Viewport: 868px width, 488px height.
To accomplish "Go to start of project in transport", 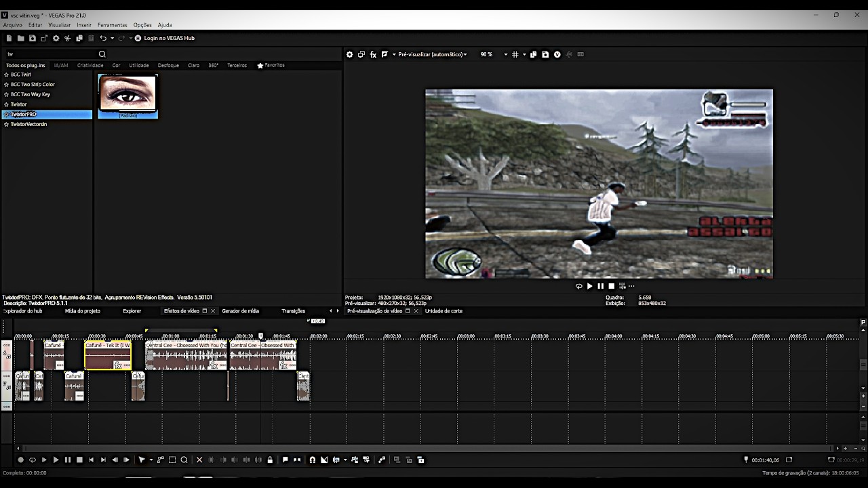I will point(91,460).
